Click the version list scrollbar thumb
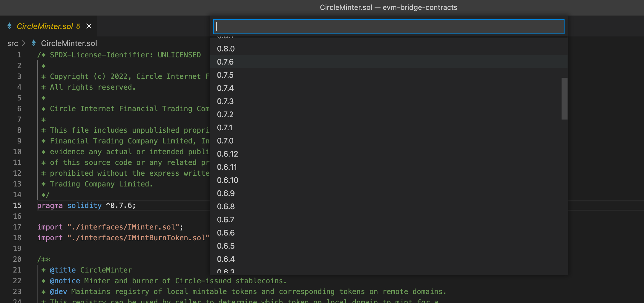Image resolution: width=644 pixels, height=303 pixels. pyautogui.click(x=564, y=99)
